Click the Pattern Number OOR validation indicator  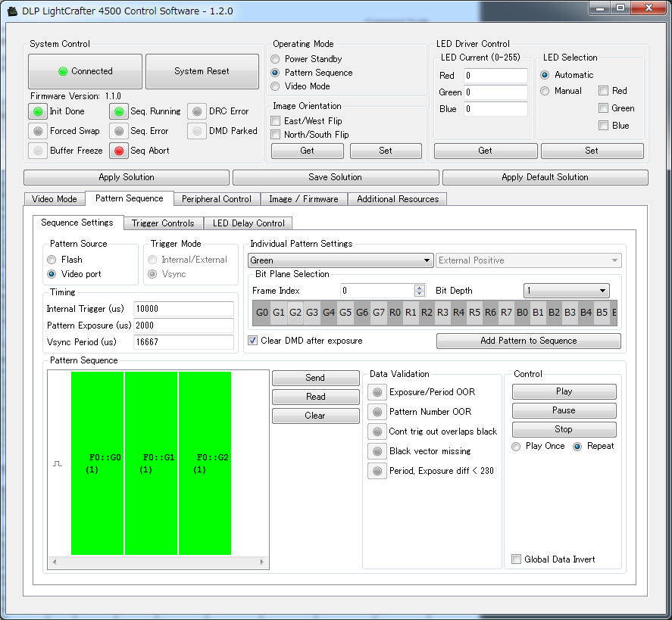point(377,412)
